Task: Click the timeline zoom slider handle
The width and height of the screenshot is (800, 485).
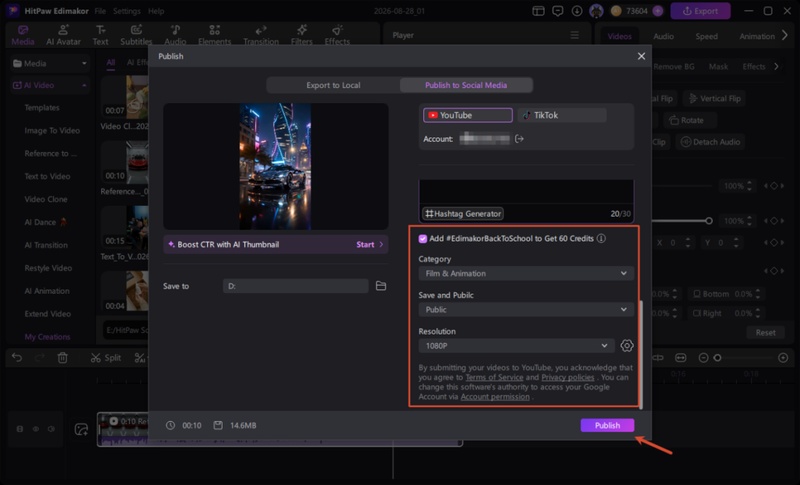Action: tap(717, 358)
